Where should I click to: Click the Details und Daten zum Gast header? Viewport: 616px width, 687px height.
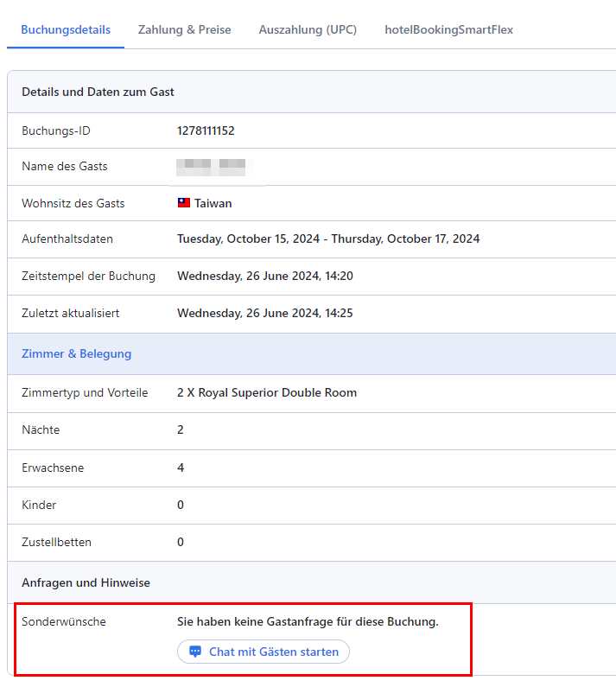[x=98, y=92]
